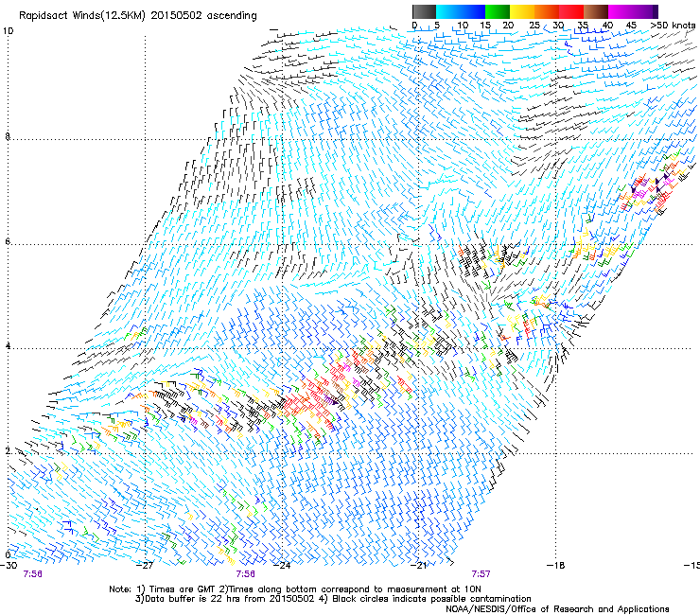Click the legend label 45
Screen dimensions: 700x615
click(631, 26)
